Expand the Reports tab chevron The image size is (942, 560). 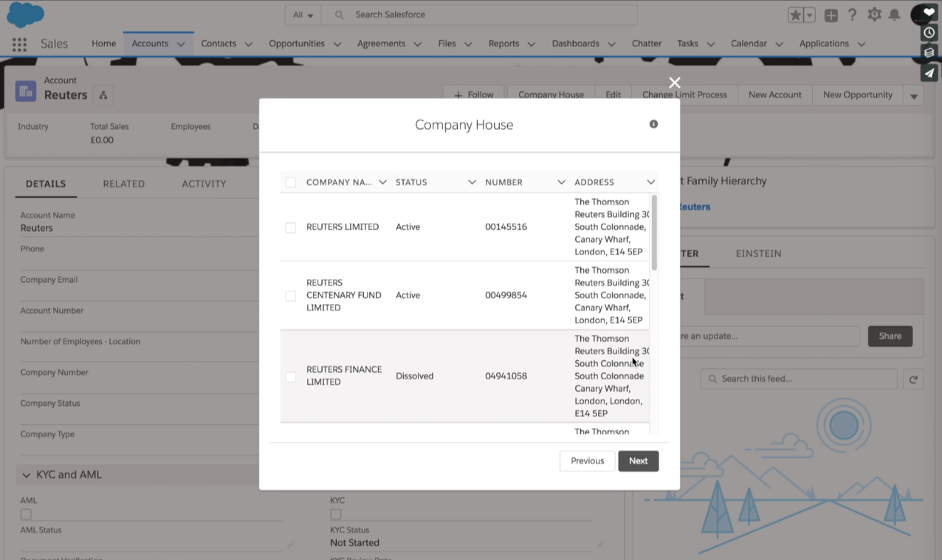coord(531,44)
